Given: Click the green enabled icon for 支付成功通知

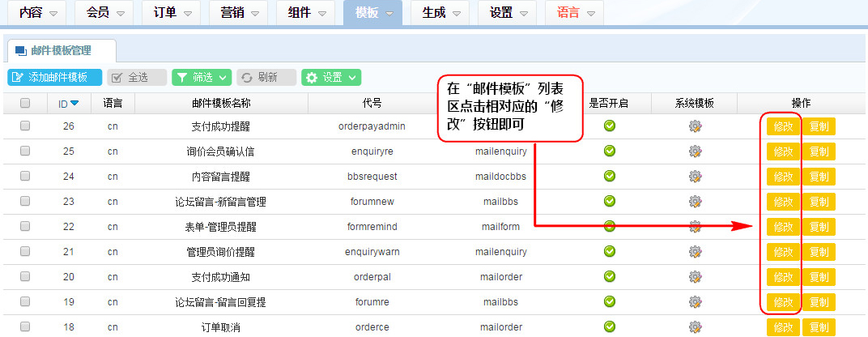Looking at the screenshot, I should tap(610, 277).
